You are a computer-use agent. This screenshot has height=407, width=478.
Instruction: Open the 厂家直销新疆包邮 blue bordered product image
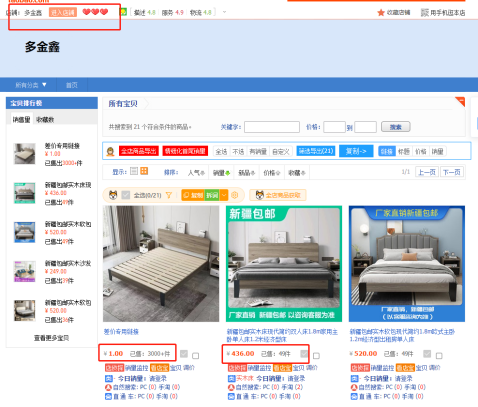click(x=407, y=264)
